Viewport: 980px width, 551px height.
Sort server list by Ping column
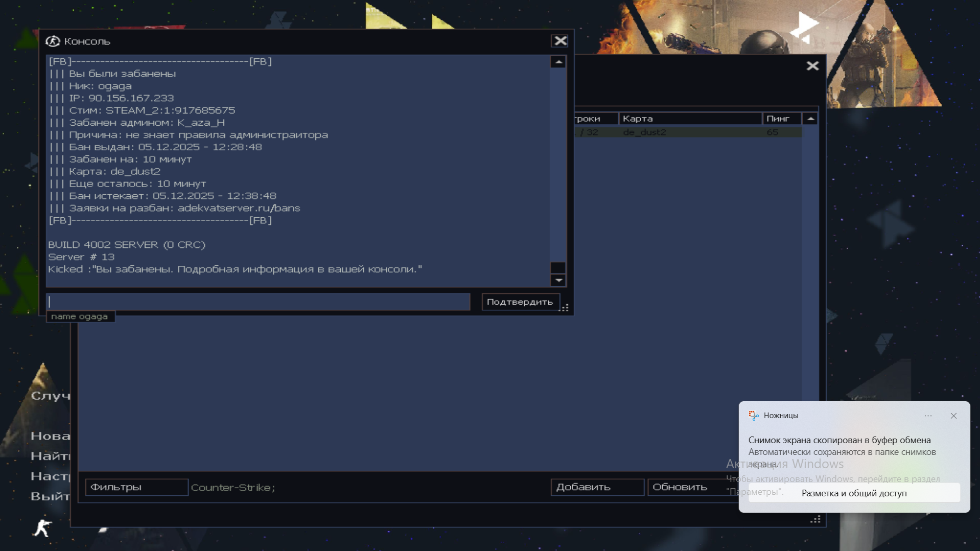point(781,119)
